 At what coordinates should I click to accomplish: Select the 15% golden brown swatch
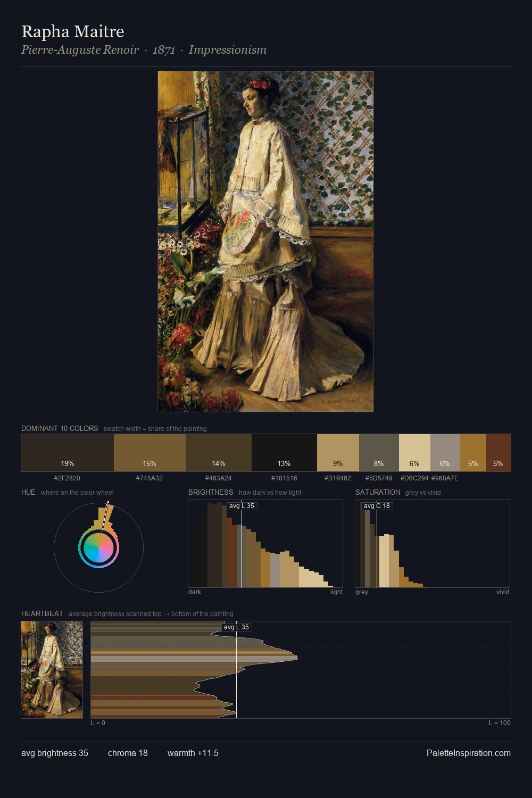pyautogui.click(x=149, y=453)
